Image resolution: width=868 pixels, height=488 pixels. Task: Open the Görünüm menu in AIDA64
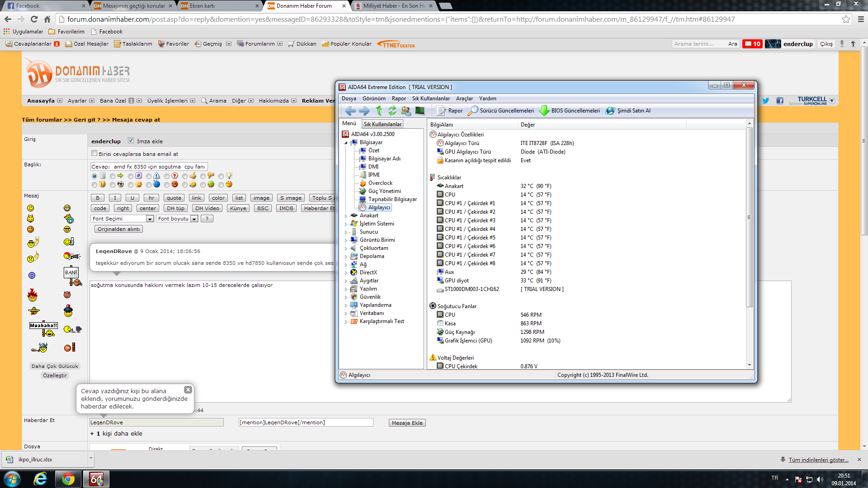[x=374, y=99]
